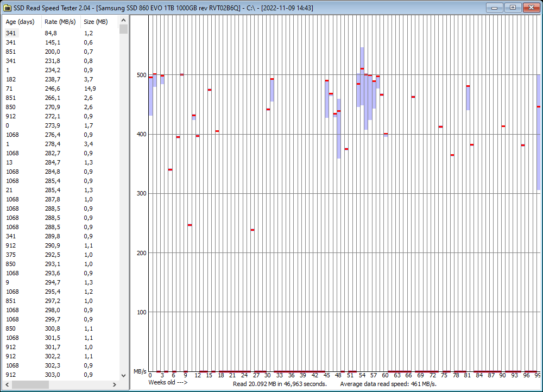The image size is (543, 392).
Task: Click the 'MB/s' label at chart origin
Action: pyautogui.click(x=140, y=371)
